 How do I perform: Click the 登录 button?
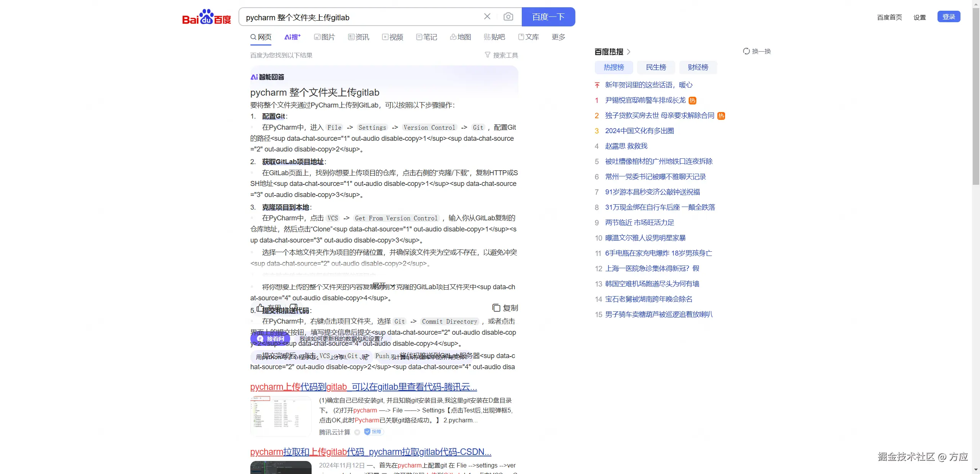coord(949,16)
